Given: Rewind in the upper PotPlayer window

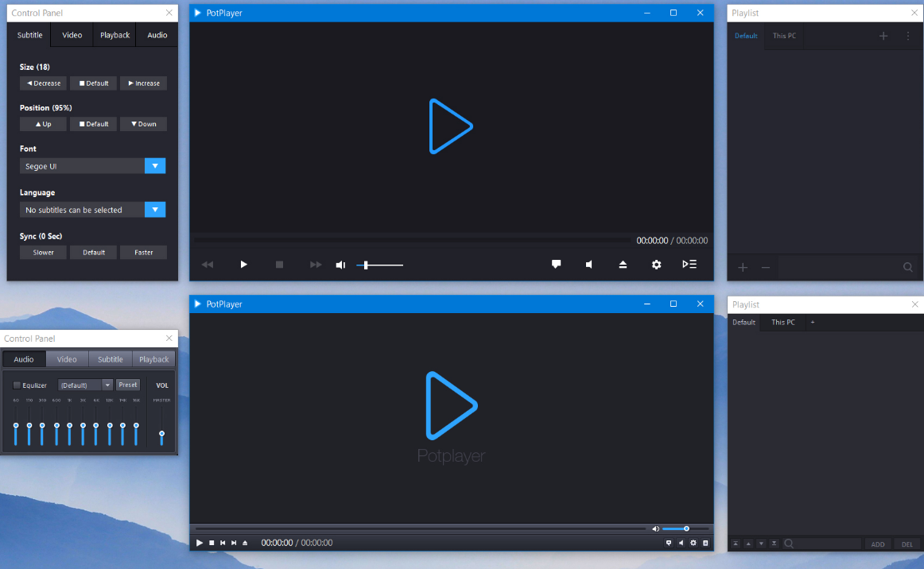Looking at the screenshot, I should click(x=208, y=265).
